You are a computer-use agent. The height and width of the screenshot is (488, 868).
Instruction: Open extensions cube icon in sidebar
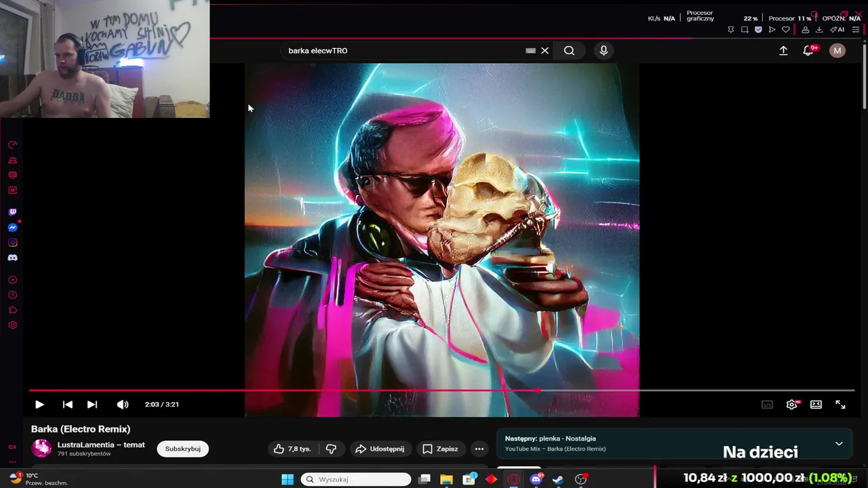12,310
